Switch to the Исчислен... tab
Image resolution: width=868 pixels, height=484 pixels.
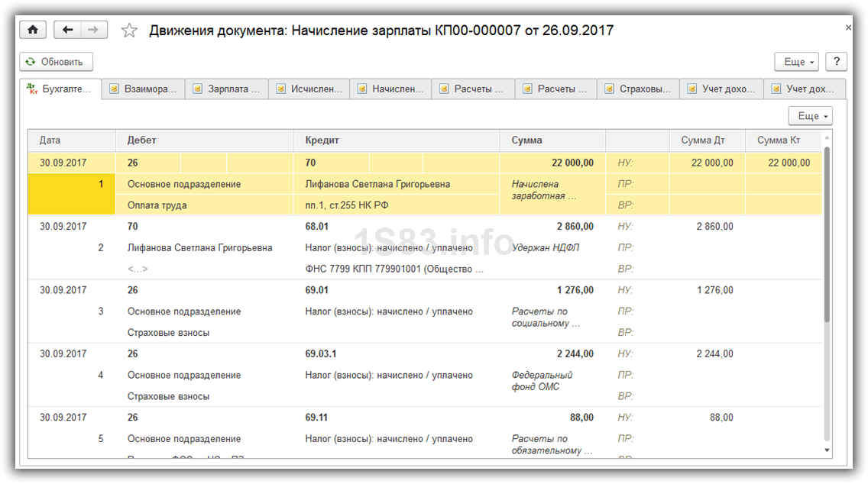(309, 89)
